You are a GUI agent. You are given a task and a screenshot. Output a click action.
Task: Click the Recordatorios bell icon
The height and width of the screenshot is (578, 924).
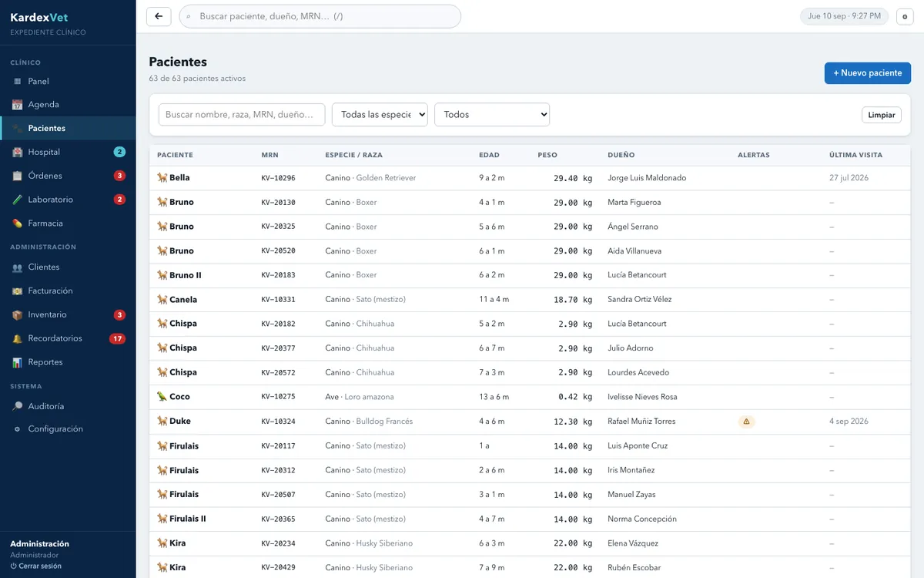[x=18, y=339]
